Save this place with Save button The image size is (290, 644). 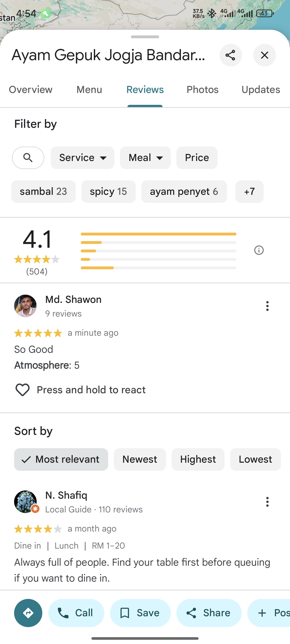[x=140, y=613]
